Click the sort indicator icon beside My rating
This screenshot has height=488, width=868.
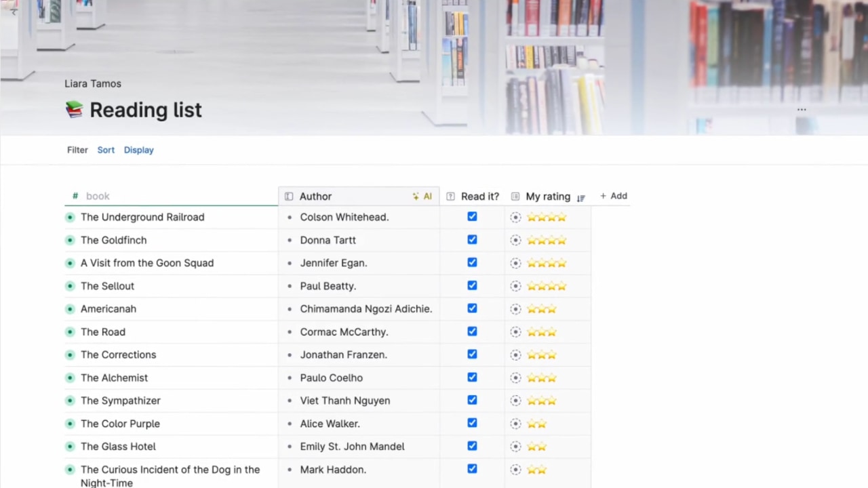(581, 197)
